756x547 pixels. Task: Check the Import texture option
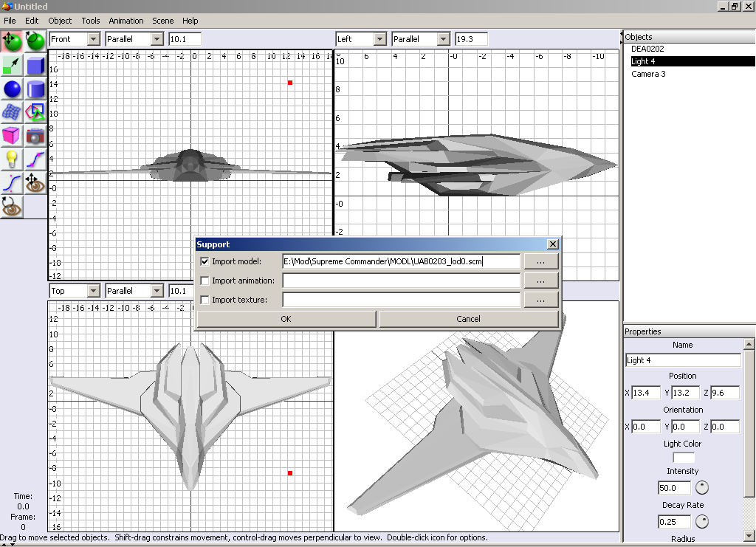coord(205,300)
